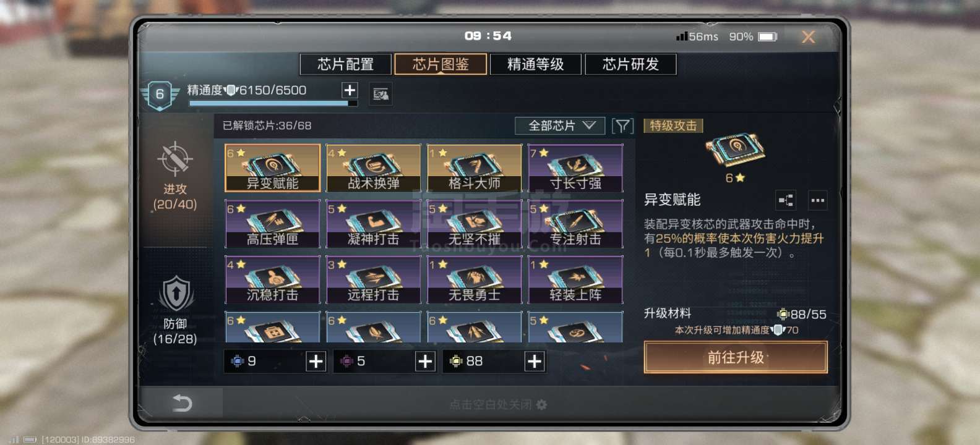The height and width of the screenshot is (445, 980).
Task: Select the 寸长寸强 chip card
Action: click(575, 168)
